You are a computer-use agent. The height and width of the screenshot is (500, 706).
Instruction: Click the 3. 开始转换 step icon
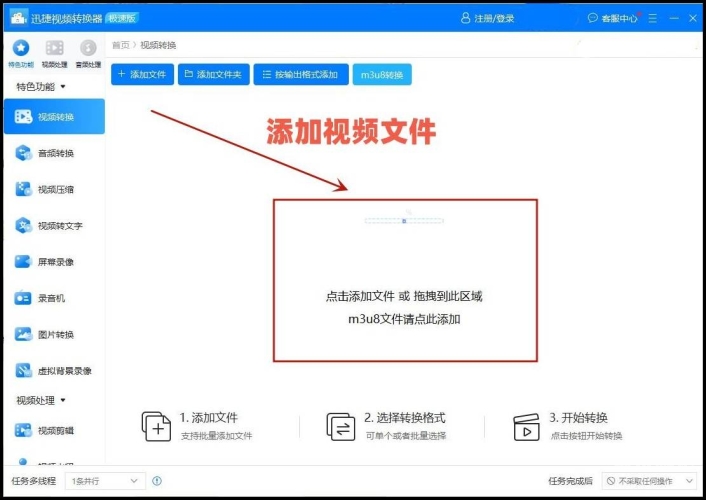(526, 427)
